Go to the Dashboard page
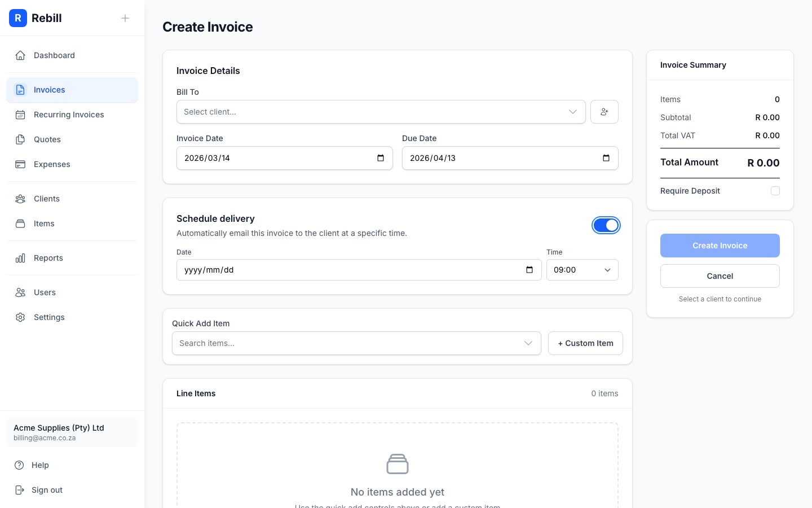The height and width of the screenshot is (508, 812). point(54,55)
